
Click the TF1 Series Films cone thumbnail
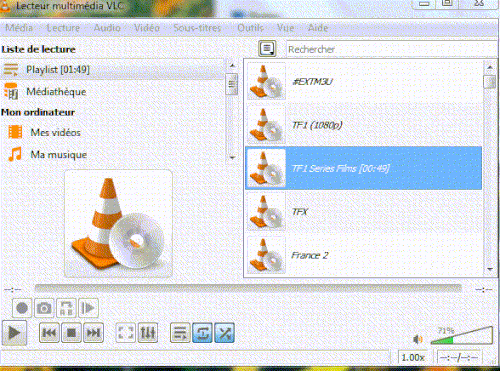click(266, 168)
